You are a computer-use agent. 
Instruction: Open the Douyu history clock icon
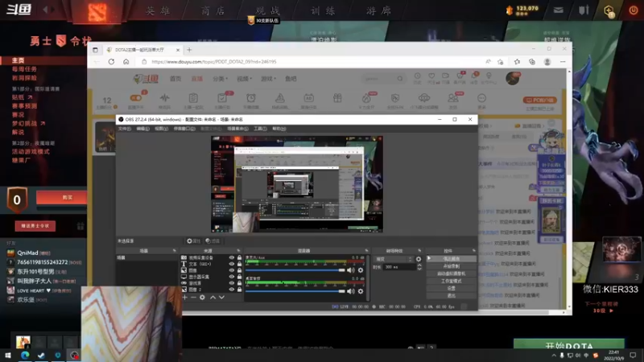(x=417, y=76)
